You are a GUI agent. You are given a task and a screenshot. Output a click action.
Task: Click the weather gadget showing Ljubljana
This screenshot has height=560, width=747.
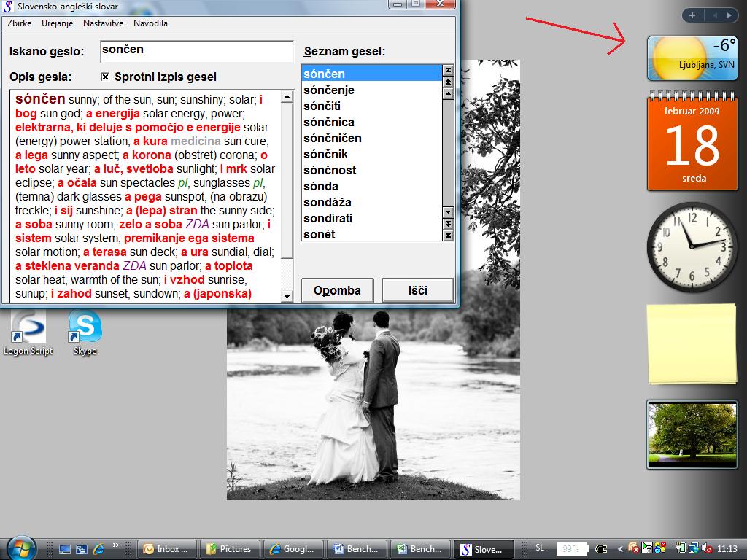click(x=692, y=58)
